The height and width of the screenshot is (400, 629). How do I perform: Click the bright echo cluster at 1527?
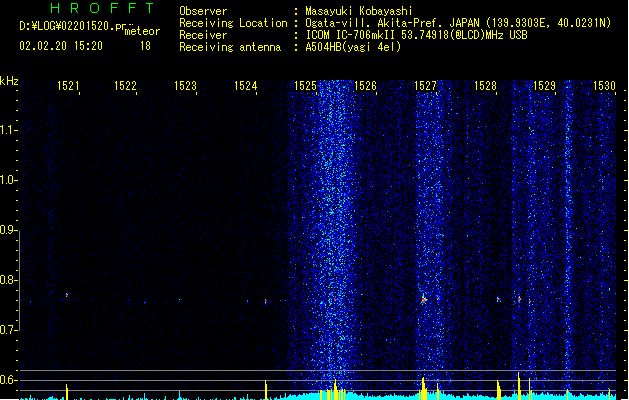point(424,299)
